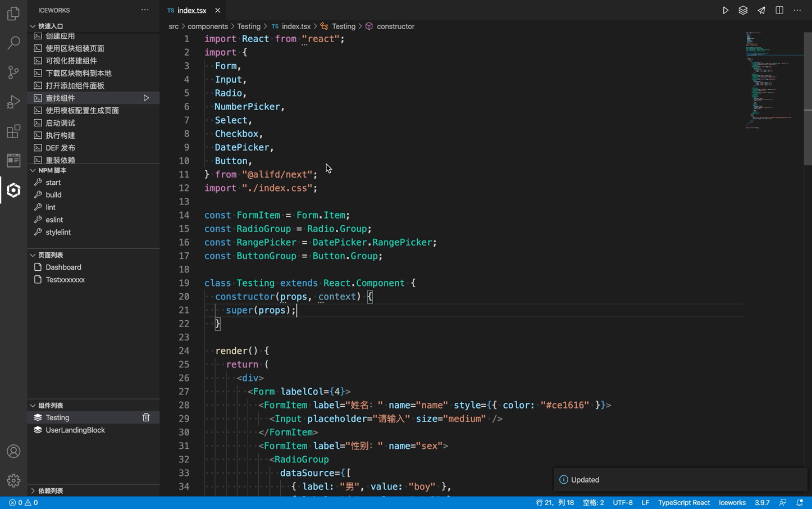The image size is (812, 509).
Task: Click the Testing class breadcrumb
Action: point(344,26)
